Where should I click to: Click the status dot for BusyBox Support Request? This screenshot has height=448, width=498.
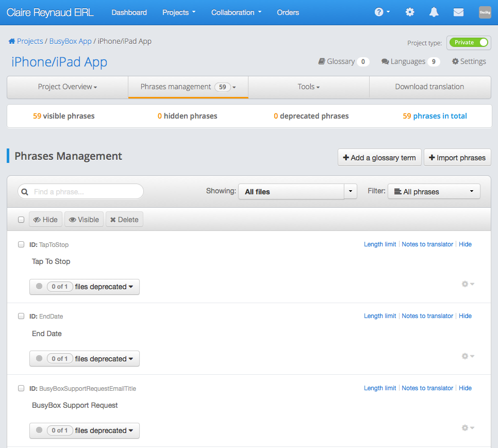point(39,430)
